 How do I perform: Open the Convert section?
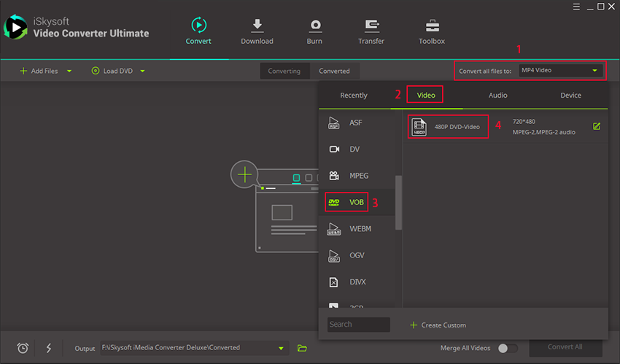click(198, 31)
